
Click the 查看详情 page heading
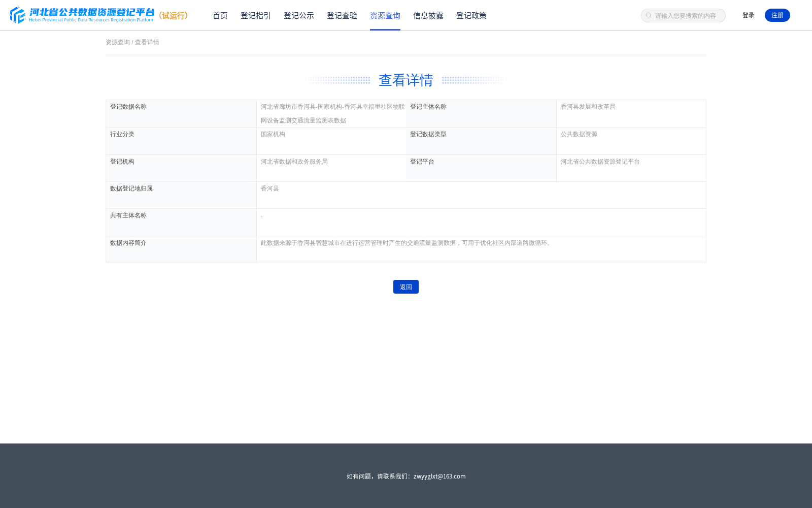click(x=406, y=80)
